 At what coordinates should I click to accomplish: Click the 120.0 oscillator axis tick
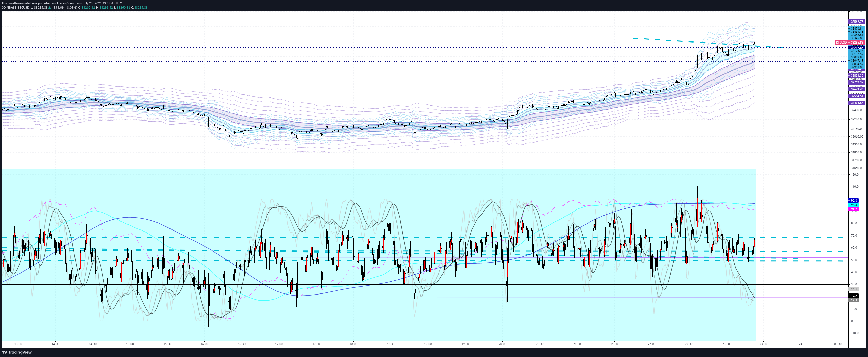(x=854, y=175)
